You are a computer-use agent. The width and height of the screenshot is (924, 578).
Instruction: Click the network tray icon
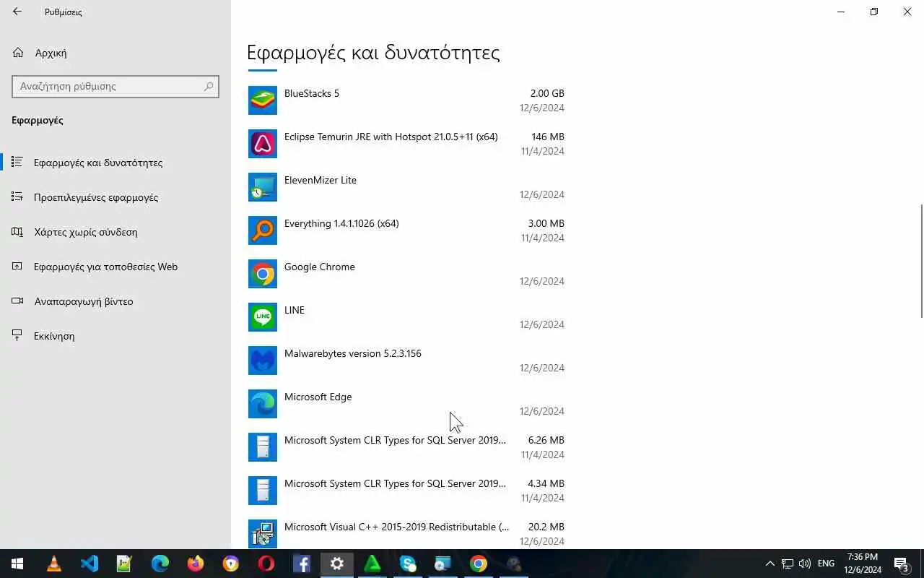788,564
